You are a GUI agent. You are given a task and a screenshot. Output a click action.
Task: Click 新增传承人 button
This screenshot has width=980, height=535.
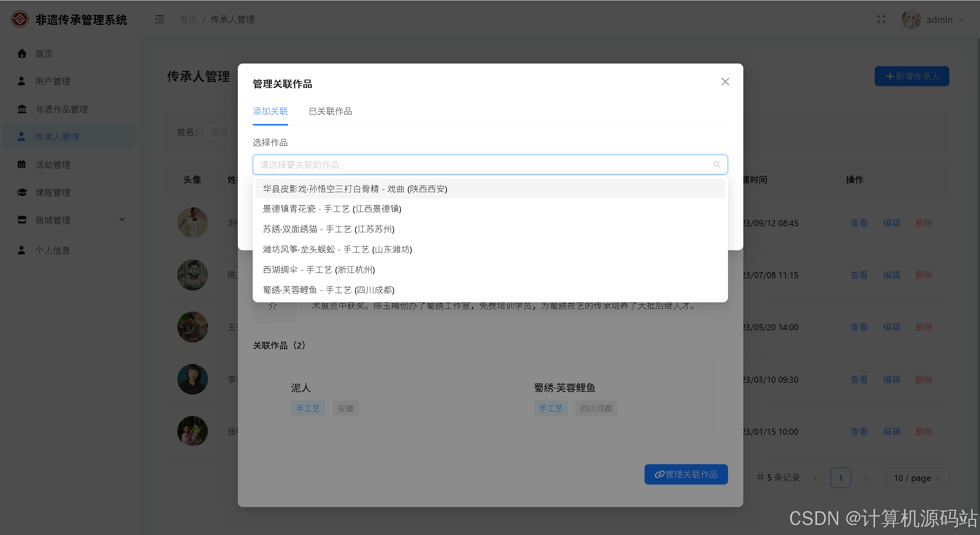[911, 77]
